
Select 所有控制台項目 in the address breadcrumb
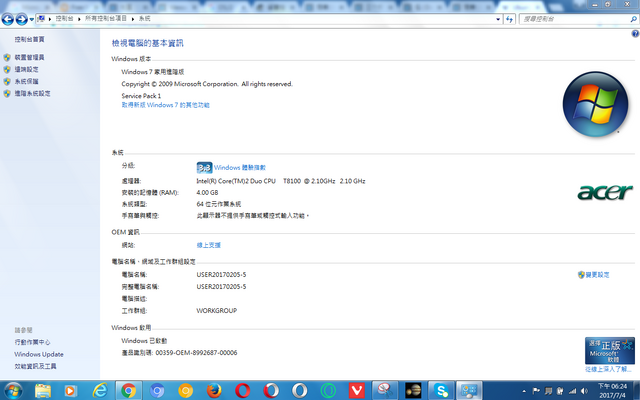106,19
